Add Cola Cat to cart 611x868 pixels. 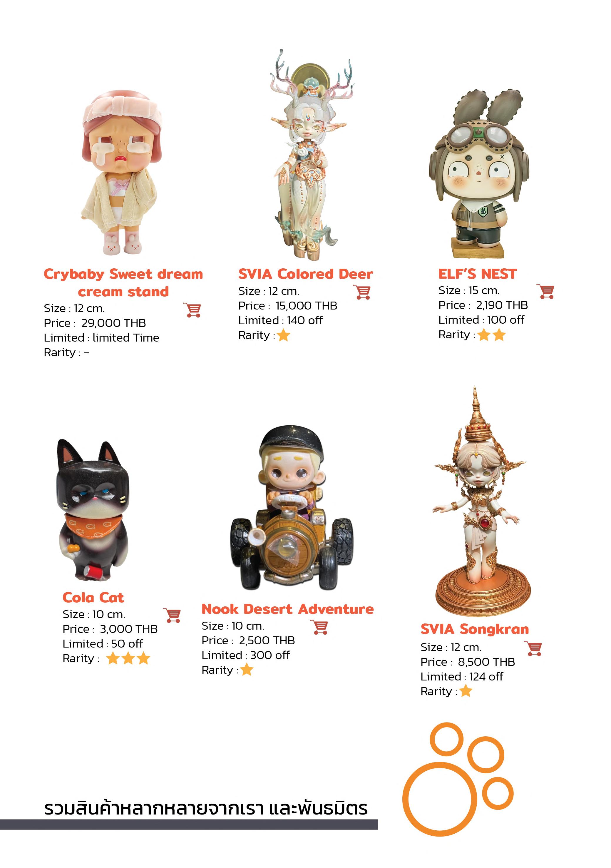tap(173, 616)
